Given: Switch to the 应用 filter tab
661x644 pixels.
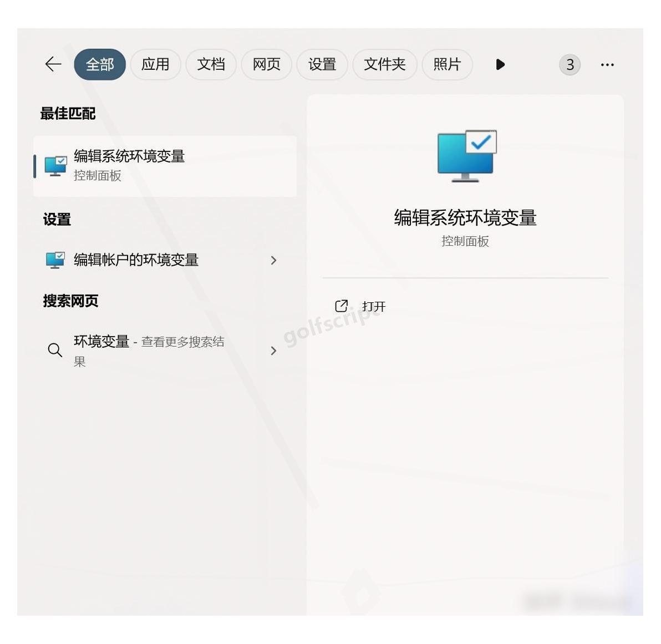Looking at the screenshot, I should [156, 64].
